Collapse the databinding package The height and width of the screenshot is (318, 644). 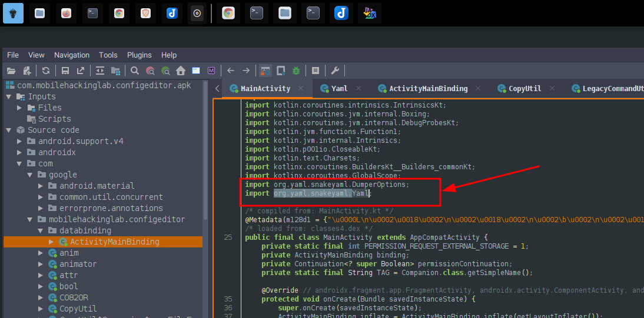[x=41, y=230]
